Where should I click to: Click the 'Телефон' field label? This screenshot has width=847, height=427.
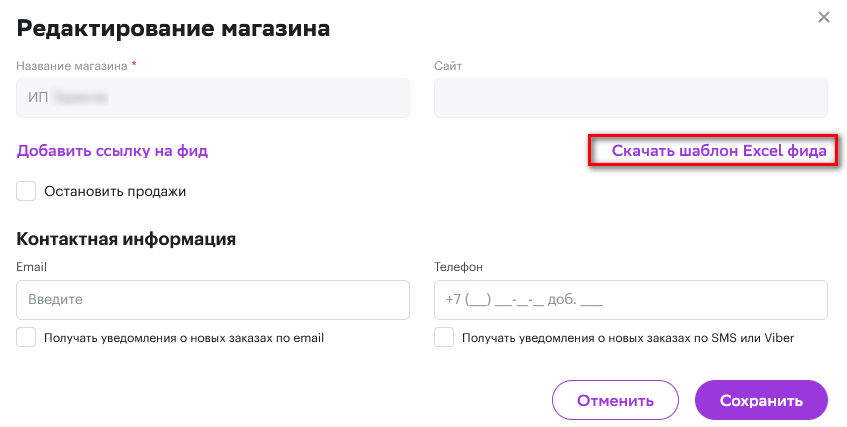pyautogui.click(x=459, y=267)
